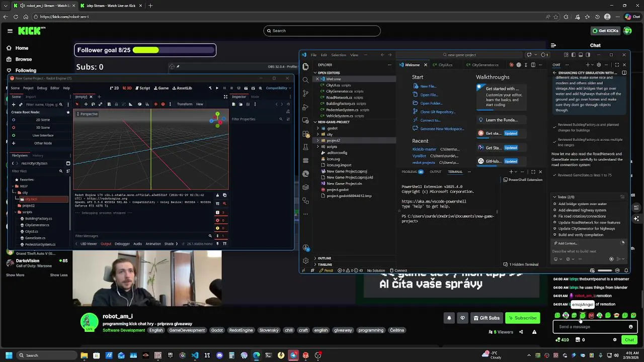The image size is (644, 362).
Task: Click the Redot output copy icon
Action: pyautogui.click(x=224, y=195)
